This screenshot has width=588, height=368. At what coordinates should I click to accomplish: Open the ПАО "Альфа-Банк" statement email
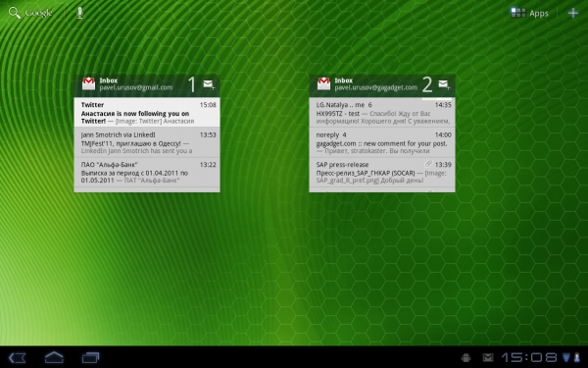point(147,172)
